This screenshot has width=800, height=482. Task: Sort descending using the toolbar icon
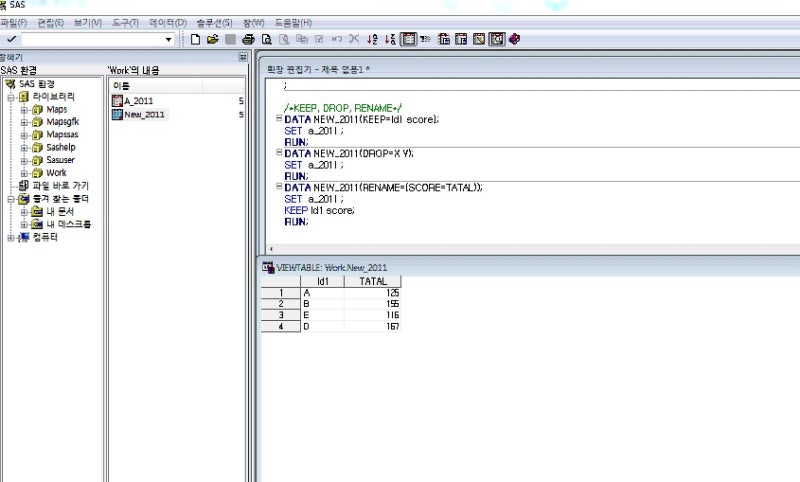[x=390, y=39]
